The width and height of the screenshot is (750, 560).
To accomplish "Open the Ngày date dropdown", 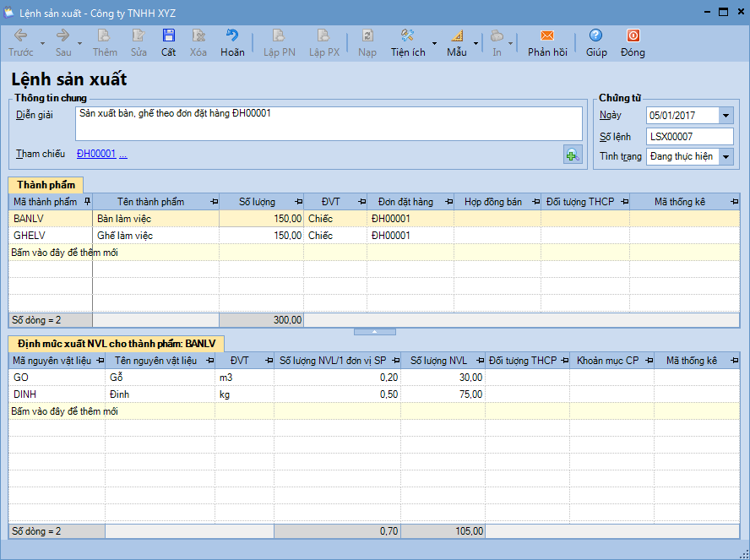I will pyautogui.click(x=726, y=116).
